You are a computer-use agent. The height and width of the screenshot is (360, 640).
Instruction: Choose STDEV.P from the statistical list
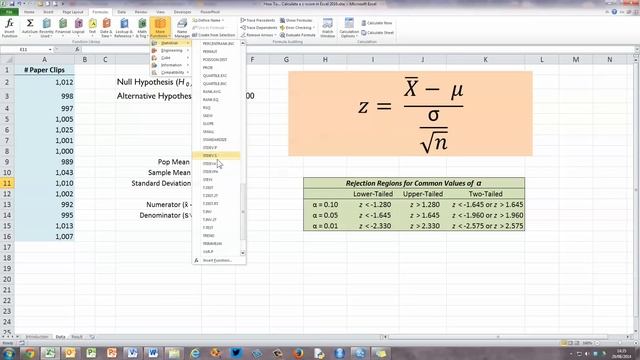(216, 147)
